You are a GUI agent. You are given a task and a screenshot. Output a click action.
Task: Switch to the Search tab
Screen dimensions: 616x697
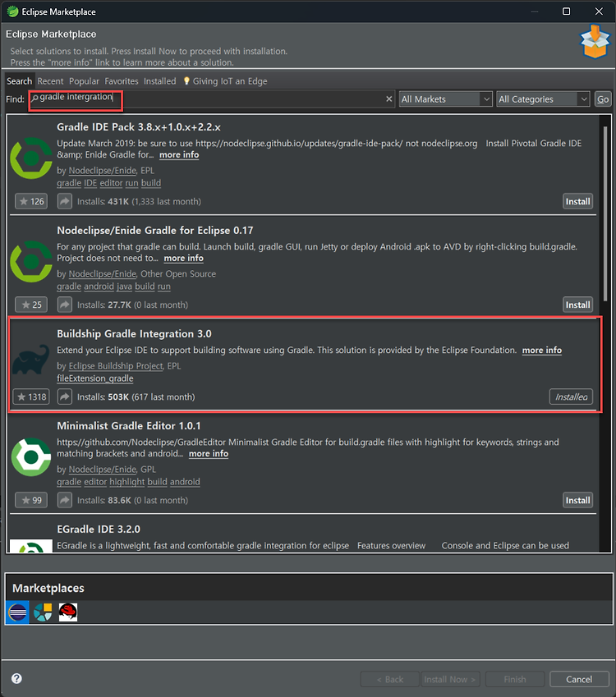point(19,81)
